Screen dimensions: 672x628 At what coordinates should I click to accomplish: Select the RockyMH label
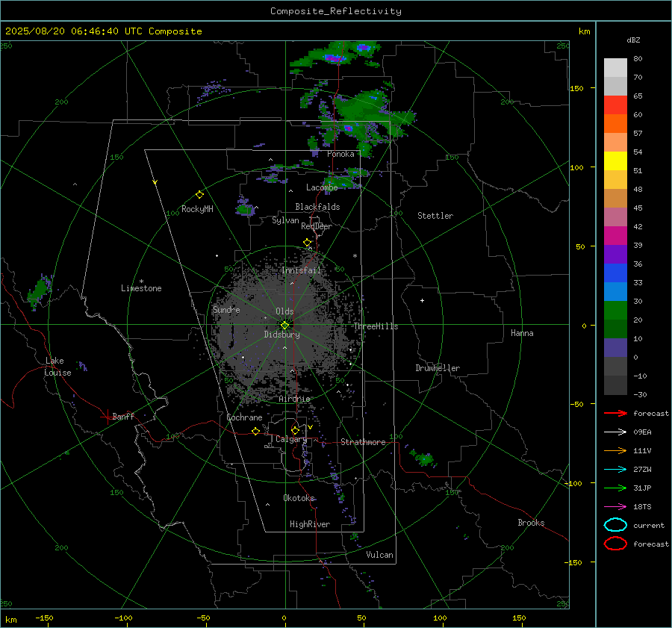click(x=197, y=209)
